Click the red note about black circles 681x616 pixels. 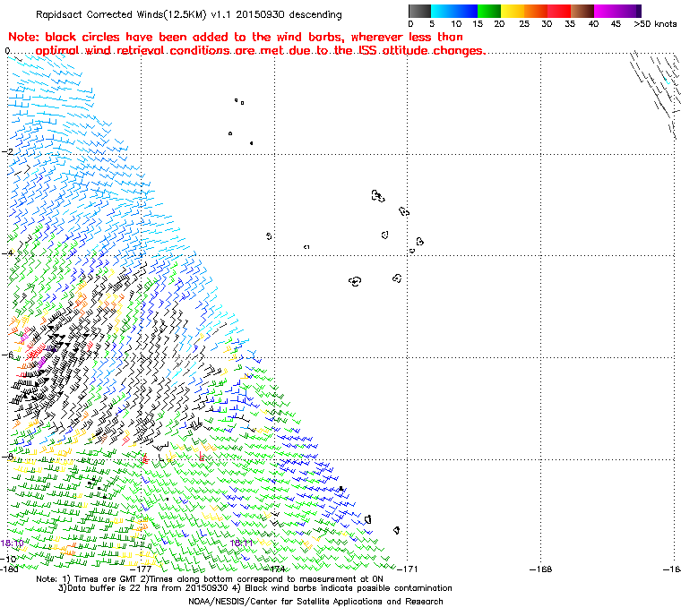click(x=236, y=37)
